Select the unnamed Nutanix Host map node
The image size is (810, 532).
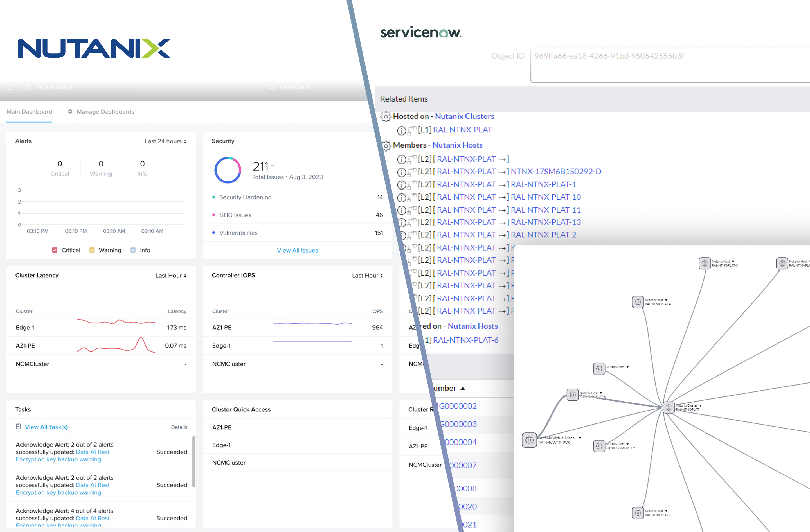(x=599, y=369)
